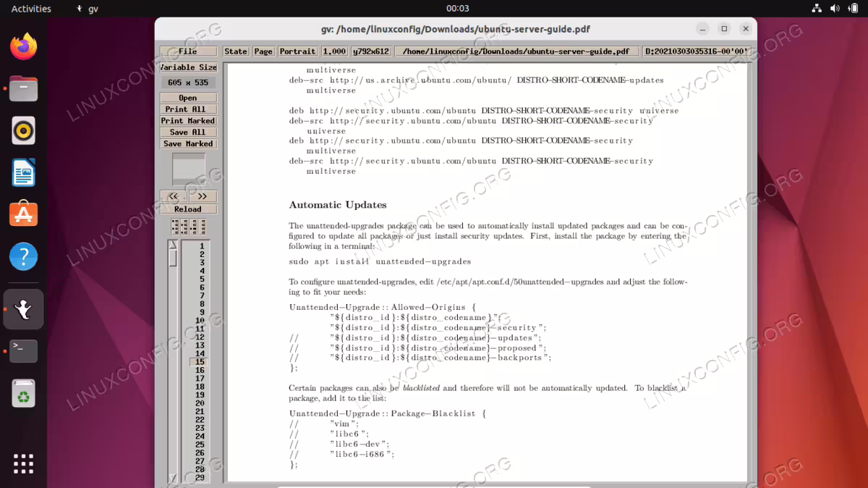Go to next page with >> button
Image resolution: width=868 pixels, height=488 pixels.
click(x=203, y=196)
